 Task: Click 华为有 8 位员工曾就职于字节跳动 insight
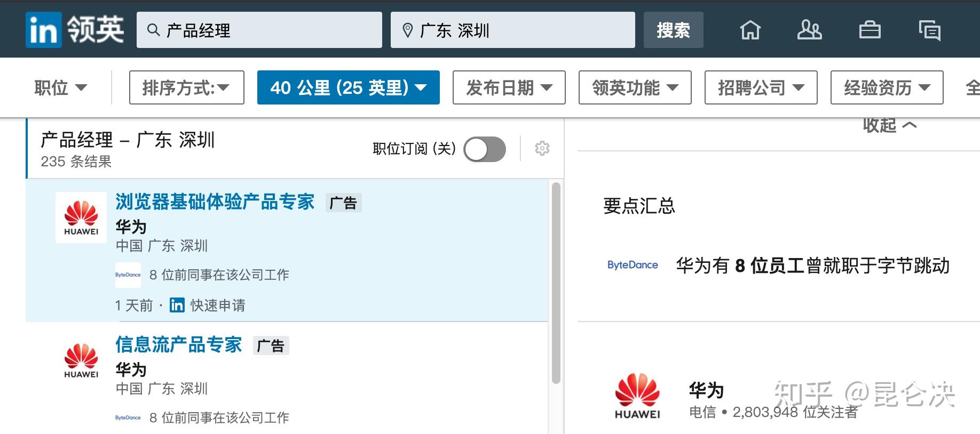tap(813, 265)
